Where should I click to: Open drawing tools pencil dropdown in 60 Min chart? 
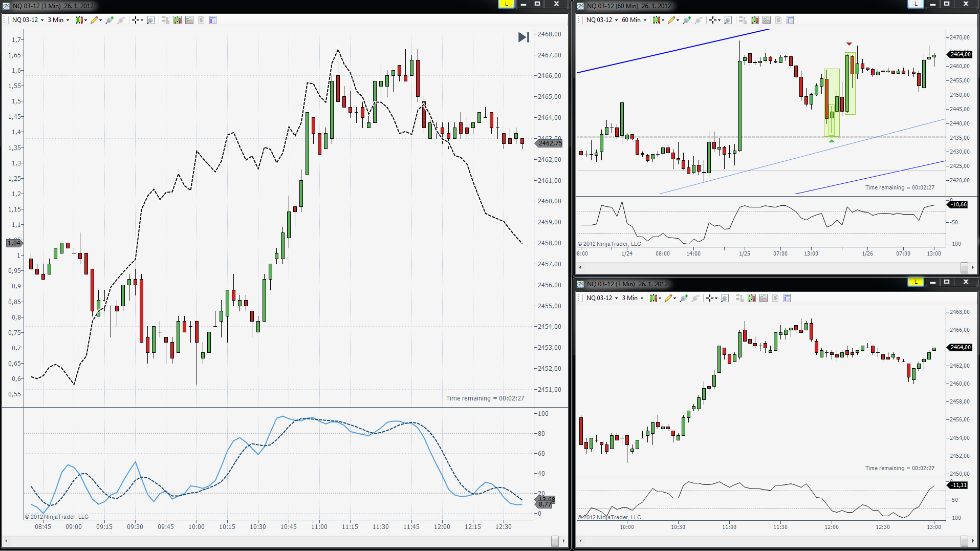tap(673, 20)
